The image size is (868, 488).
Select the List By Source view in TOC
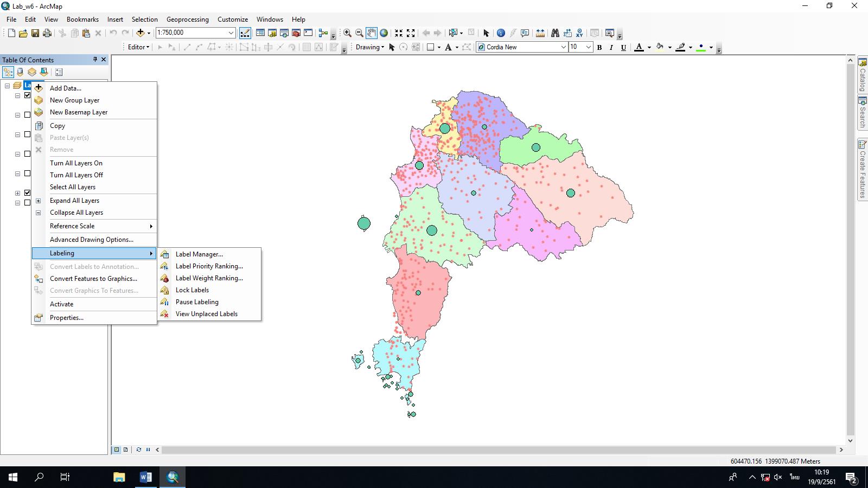(x=20, y=72)
